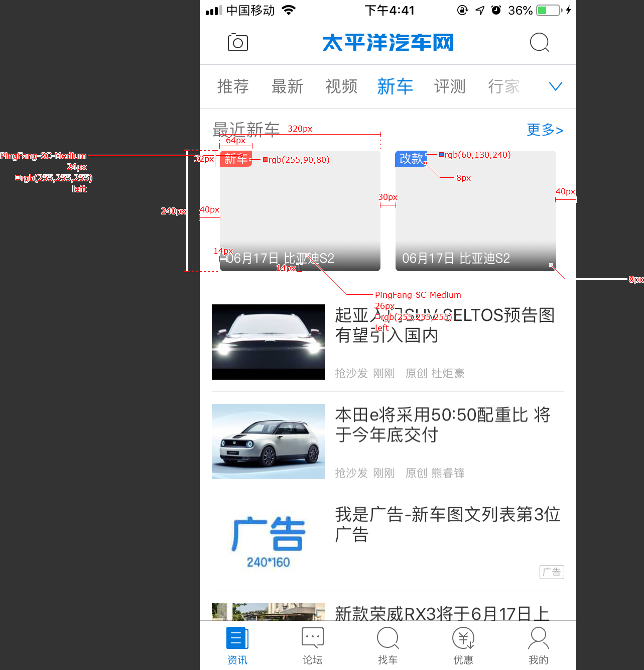Open search via magnifier icon

point(539,43)
